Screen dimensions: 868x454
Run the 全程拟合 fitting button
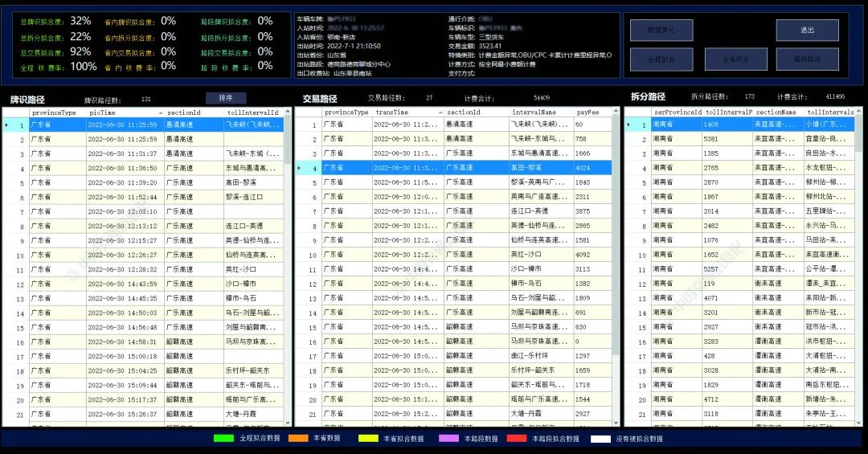[x=649, y=59]
